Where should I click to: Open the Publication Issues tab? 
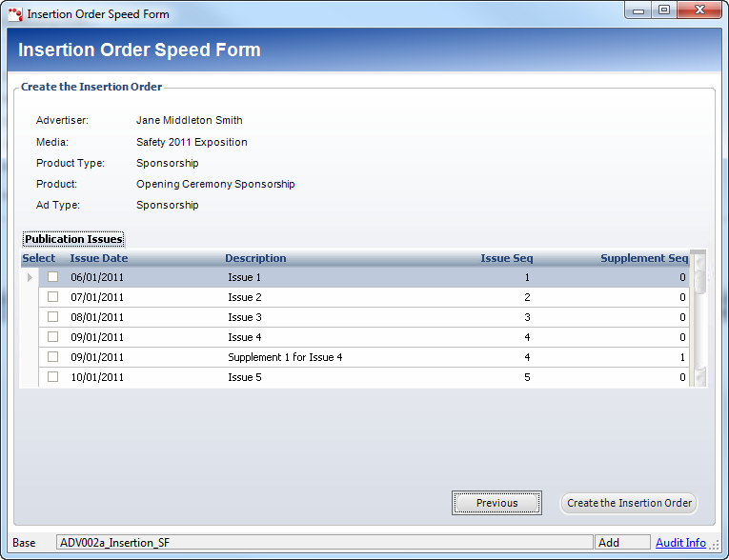point(73,239)
